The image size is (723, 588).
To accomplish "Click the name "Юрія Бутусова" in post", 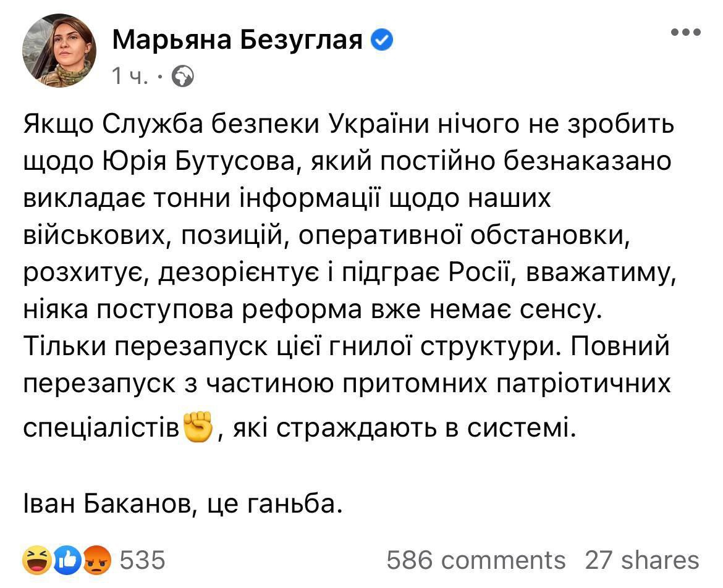I will click(185, 161).
